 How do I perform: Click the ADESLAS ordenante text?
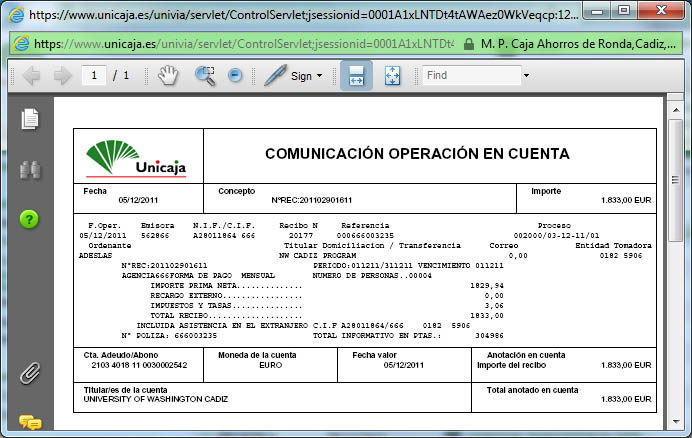pyautogui.click(x=95, y=256)
